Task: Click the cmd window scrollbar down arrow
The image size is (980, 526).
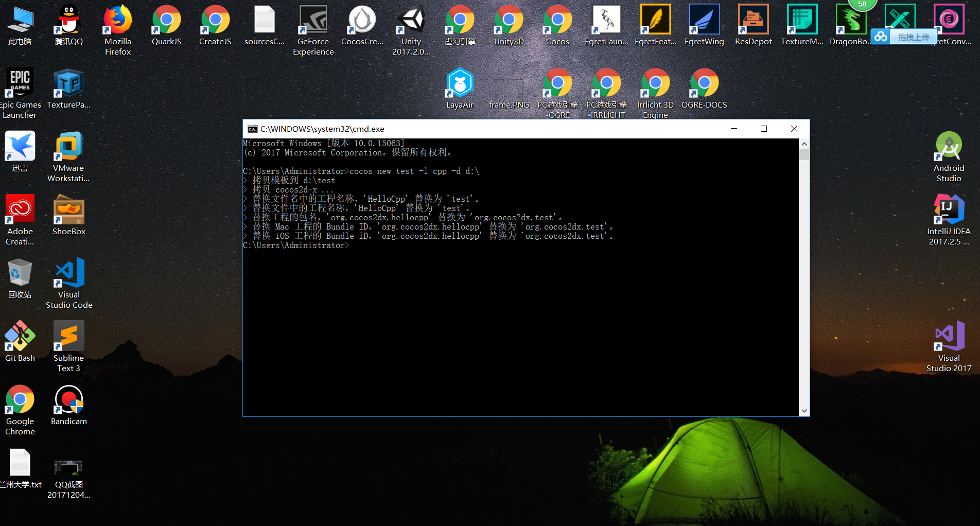Action: point(804,411)
